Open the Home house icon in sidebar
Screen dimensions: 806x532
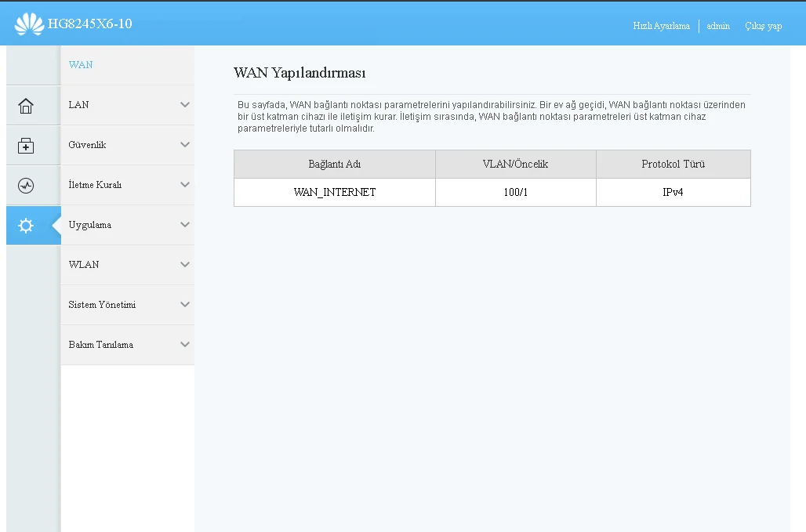click(26, 106)
